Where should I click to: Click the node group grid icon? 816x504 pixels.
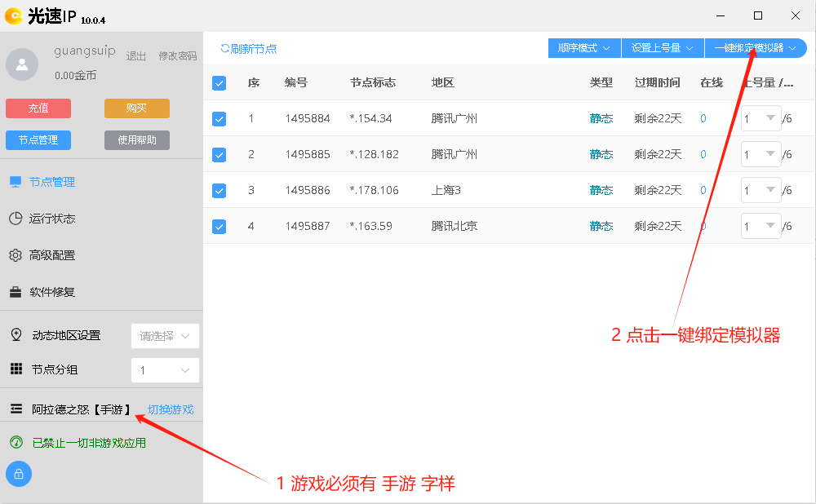click(x=16, y=369)
